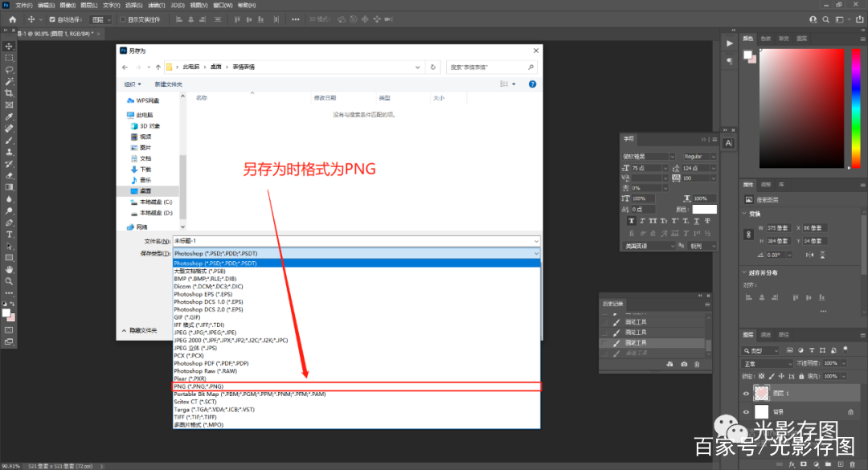This screenshot has width=868, height=470.
Task: Select the Eraser tool
Action: point(9,175)
